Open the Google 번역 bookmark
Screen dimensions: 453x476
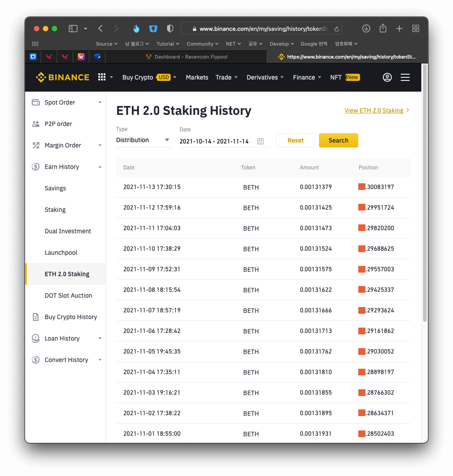tap(314, 44)
